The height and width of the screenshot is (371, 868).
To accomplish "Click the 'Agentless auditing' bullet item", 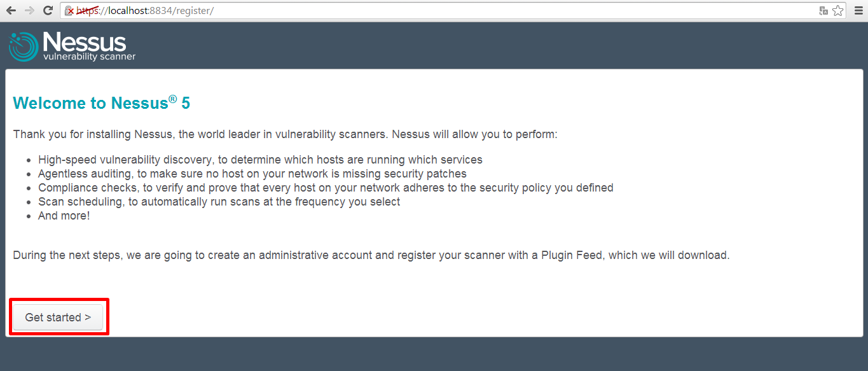I will (x=252, y=174).
